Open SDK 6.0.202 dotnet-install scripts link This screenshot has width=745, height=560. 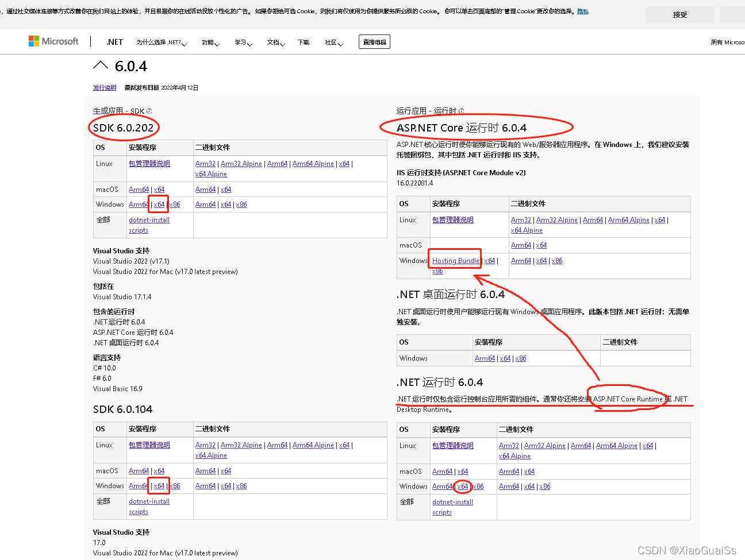(x=149, y=225)
